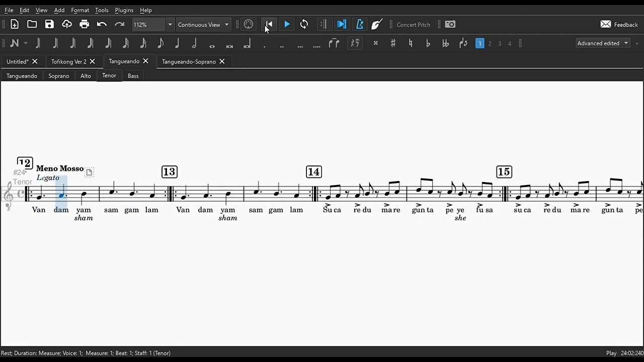Toggle the metronome during playback
This screenshot has height=362, width=644.
[x=360, y=24]
